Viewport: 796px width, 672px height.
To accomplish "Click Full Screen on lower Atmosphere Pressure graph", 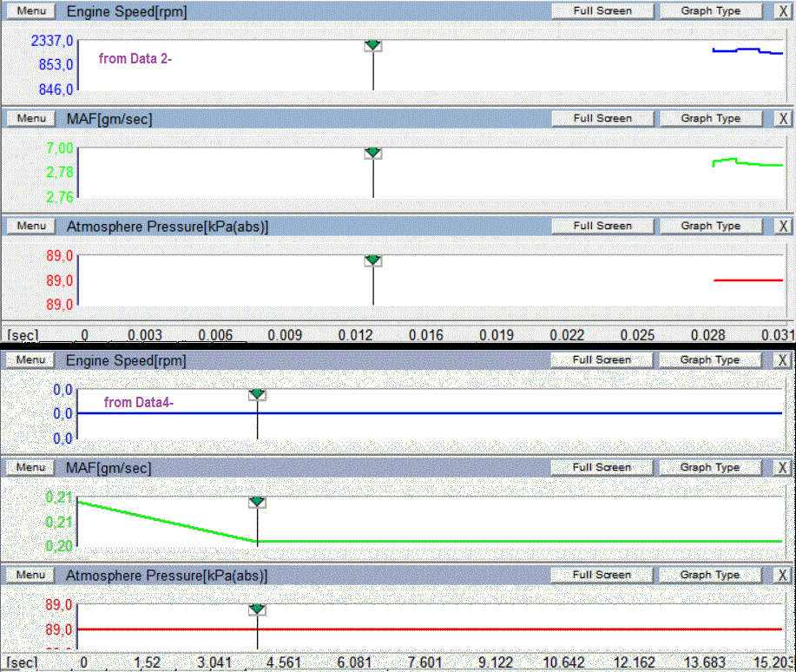I will (602, 575).
